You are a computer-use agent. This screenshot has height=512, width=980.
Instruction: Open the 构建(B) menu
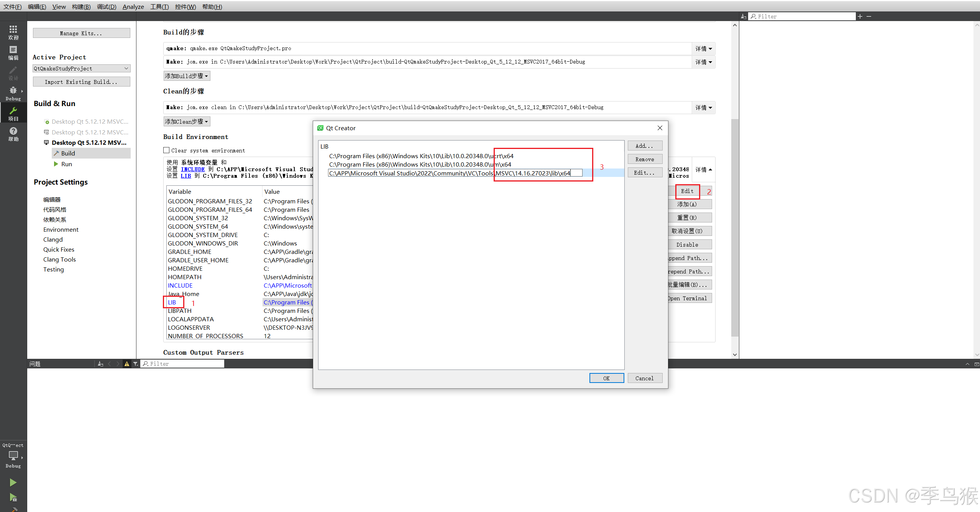pos(81,7)
